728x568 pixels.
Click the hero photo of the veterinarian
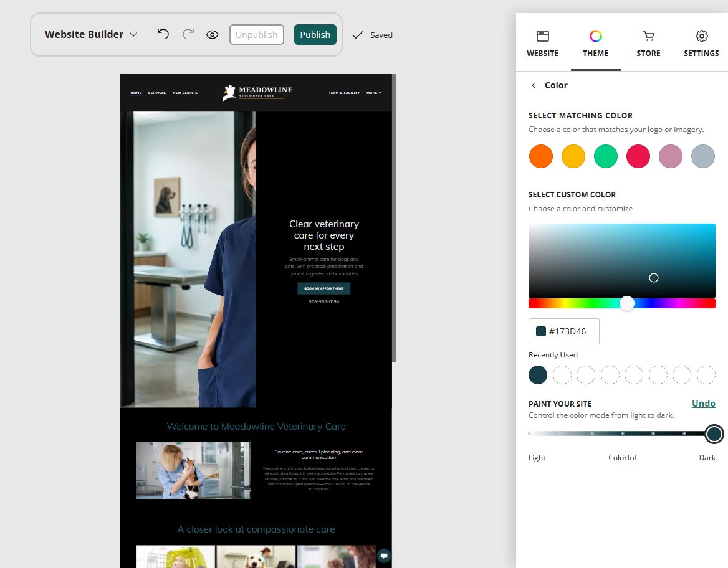point(188,260)
